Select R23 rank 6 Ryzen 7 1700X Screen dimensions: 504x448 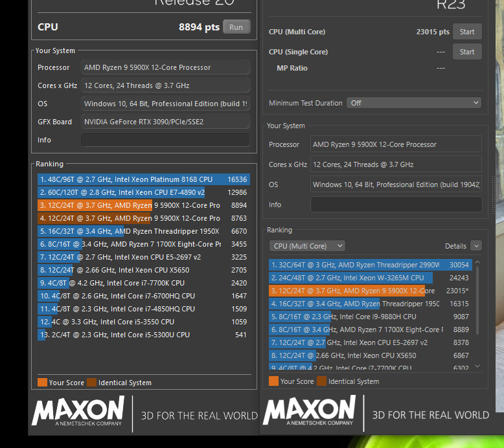click(x=371, y=330)
